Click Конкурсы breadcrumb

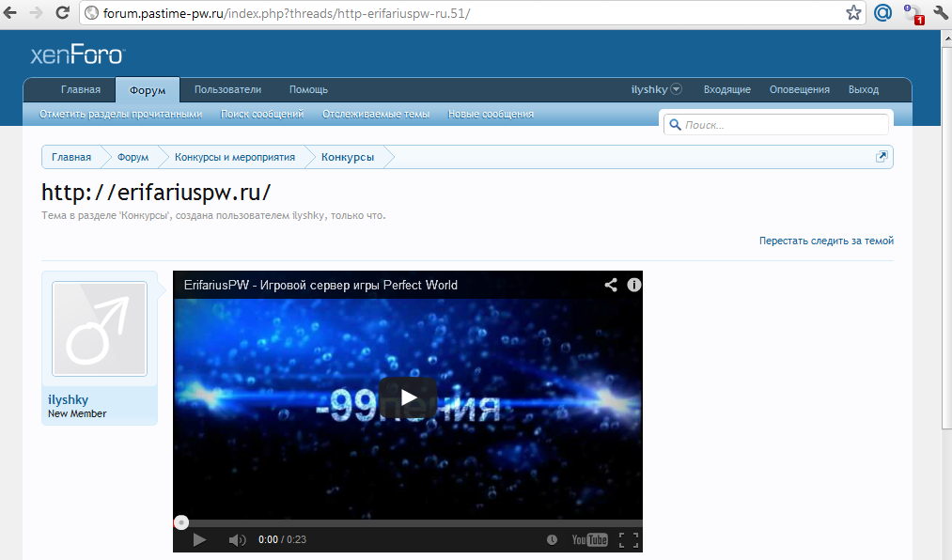(x=348, y=157)
